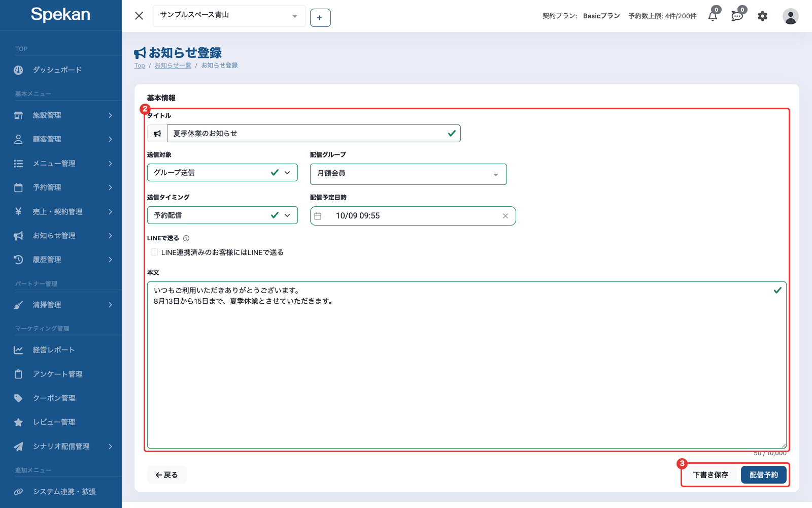Viewport: 812px width, 508px height.
Task: Check LINE連携済みのお客様にはLINEで送る checkbox
Action: (x=154, y=252)
